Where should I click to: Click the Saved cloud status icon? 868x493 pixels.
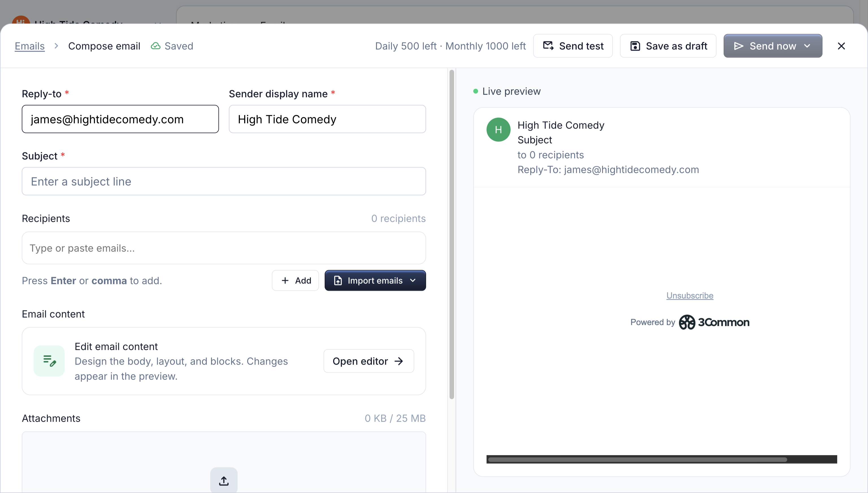tap(155, 46)
